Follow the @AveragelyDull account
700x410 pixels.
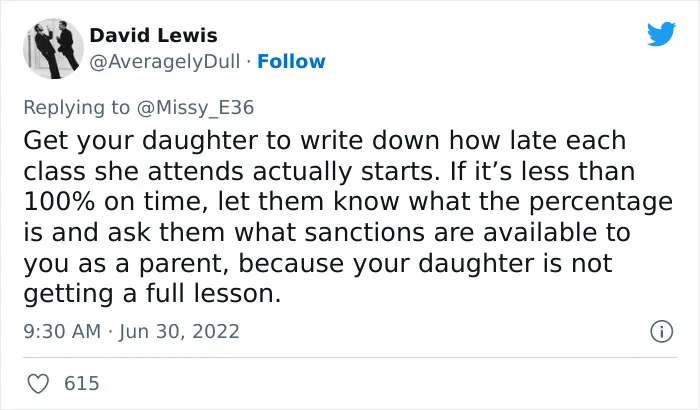291,61
